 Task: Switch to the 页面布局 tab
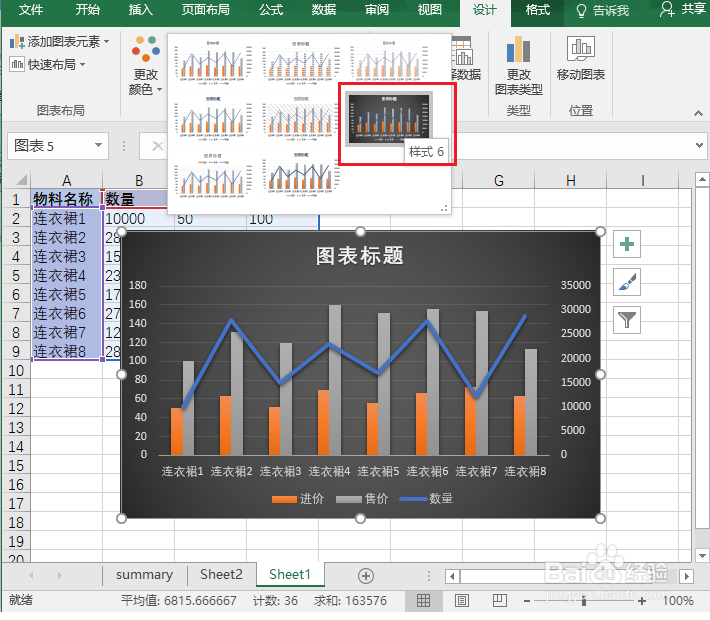[206, 10]
